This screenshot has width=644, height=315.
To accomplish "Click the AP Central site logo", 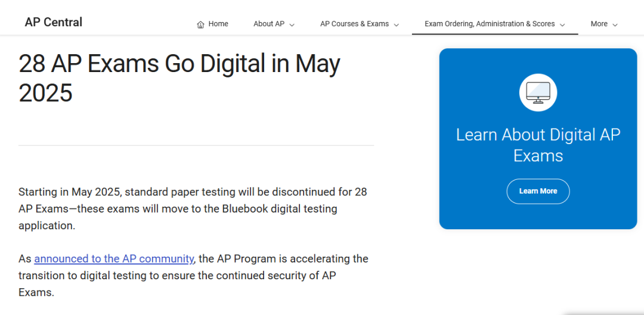I will click(x=54, y=23).
